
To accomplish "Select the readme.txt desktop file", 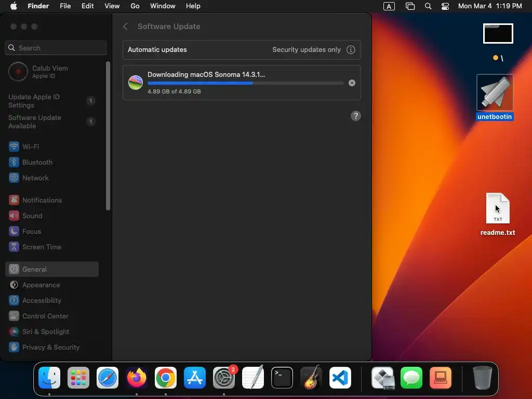I will [x=498, y=215].
